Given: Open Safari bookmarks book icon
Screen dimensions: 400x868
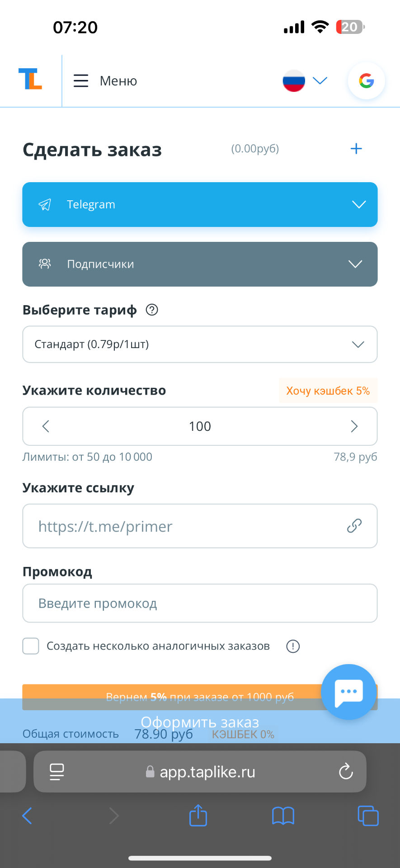Looking at the screenshot, I should (x=283, y=816).
